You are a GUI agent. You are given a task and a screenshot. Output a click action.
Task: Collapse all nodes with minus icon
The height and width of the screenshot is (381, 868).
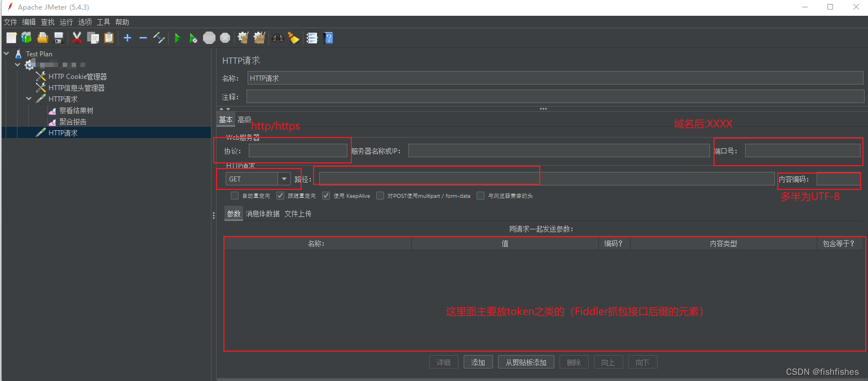(x=143, y=38)
